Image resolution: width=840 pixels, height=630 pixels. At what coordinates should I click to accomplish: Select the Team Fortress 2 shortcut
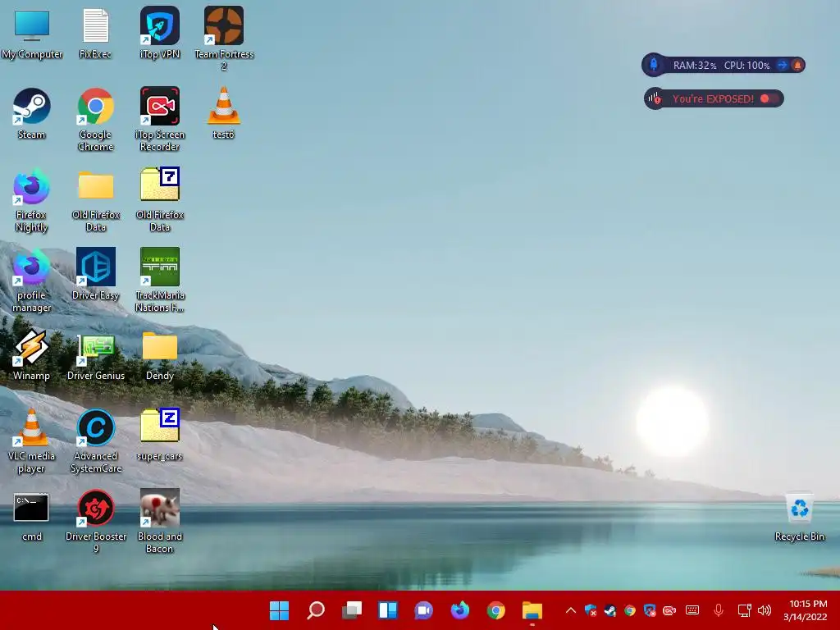pos(224,39)
